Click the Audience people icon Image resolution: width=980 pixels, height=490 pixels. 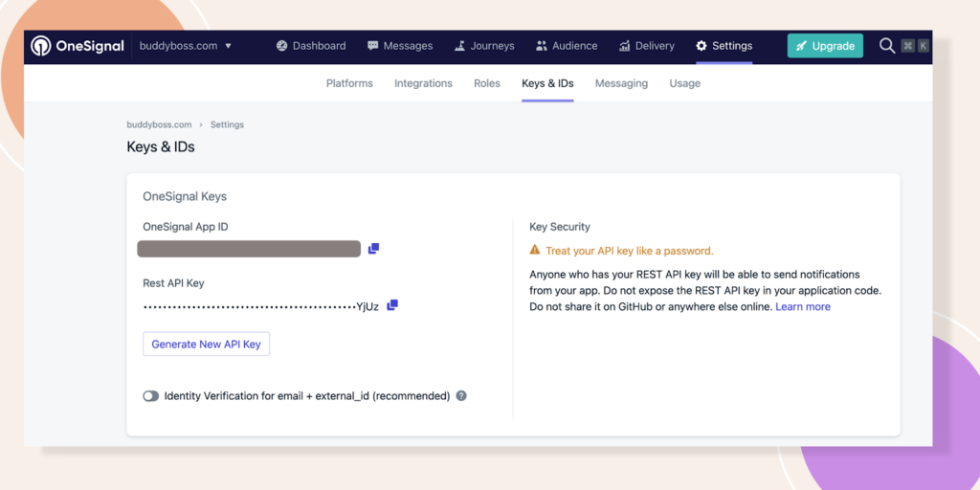pos(542,46)
